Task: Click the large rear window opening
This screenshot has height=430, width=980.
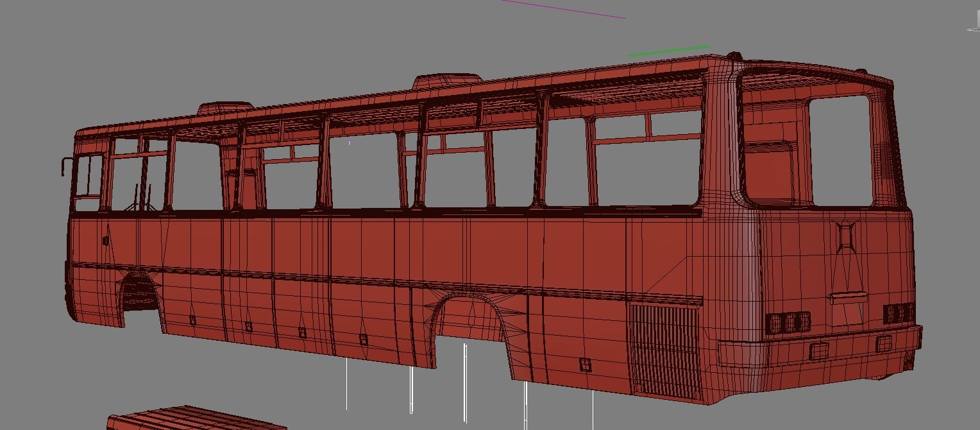Action: pyautogui.click(x=841, y=151)
